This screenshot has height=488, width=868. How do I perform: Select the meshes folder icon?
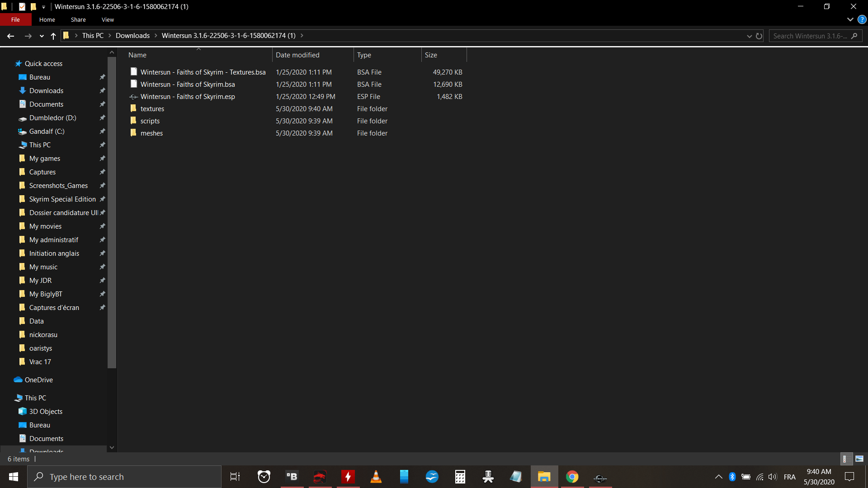133,133
